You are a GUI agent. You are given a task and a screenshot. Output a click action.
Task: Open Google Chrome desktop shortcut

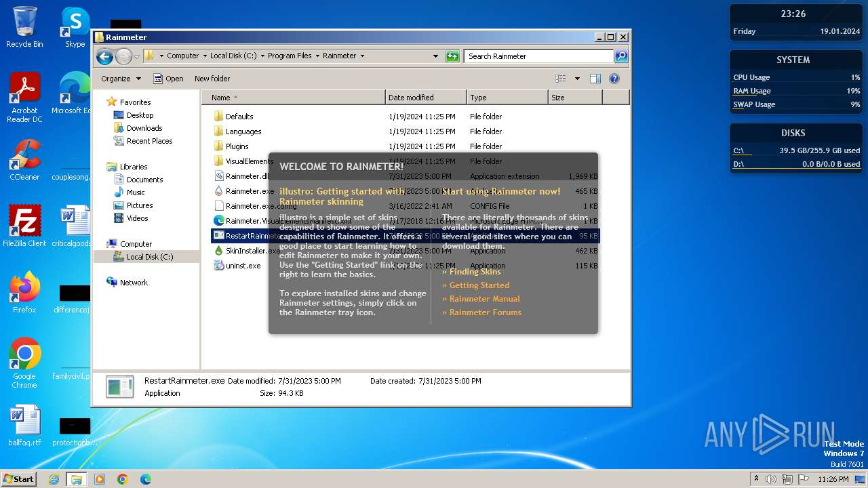[24, 363]
